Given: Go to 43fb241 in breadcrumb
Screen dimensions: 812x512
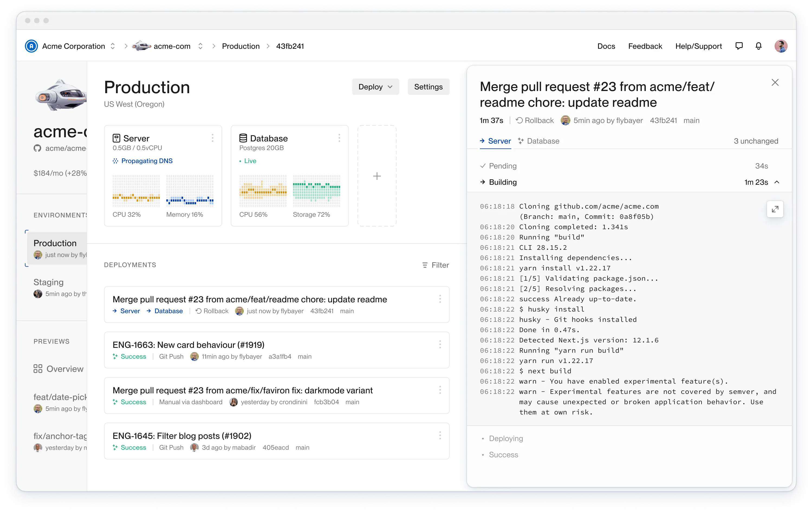Looking at the screenshot, I should (x=290, y=46).
